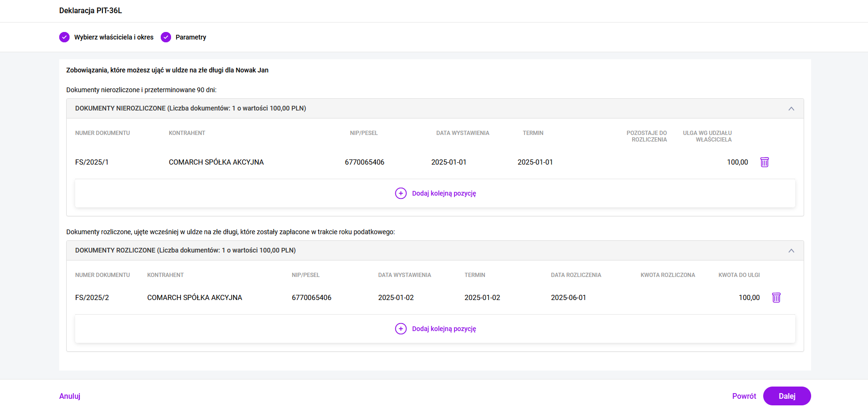Click the 100,00 relief amount for FS/2025/1
This screenshot has height=411, width=868.
pos(737,162)
